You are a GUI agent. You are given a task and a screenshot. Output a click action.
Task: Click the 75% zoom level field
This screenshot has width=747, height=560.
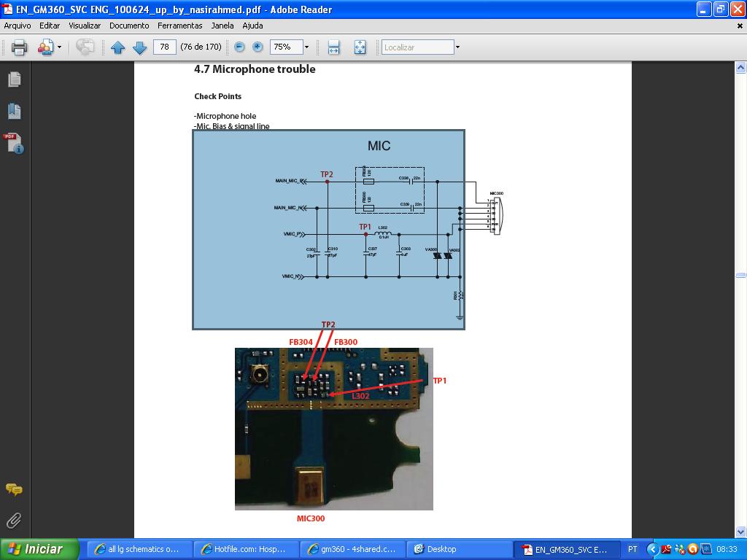tap(286, 47)
